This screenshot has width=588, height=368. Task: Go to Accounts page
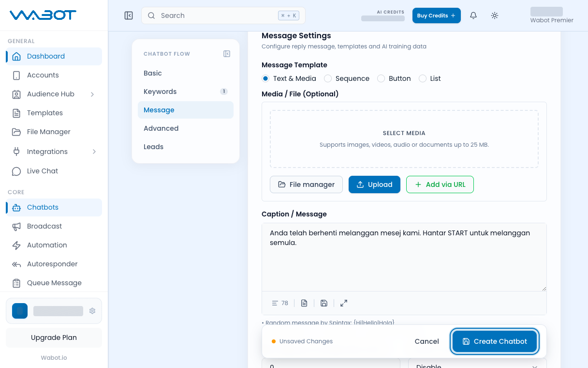pos(54,75)
